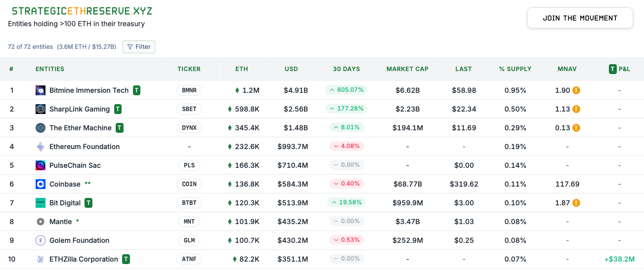The width and height of the screenshot is (644, 270).
Task: Open the Coinbase entity name
Action: (x=65, y=184)
